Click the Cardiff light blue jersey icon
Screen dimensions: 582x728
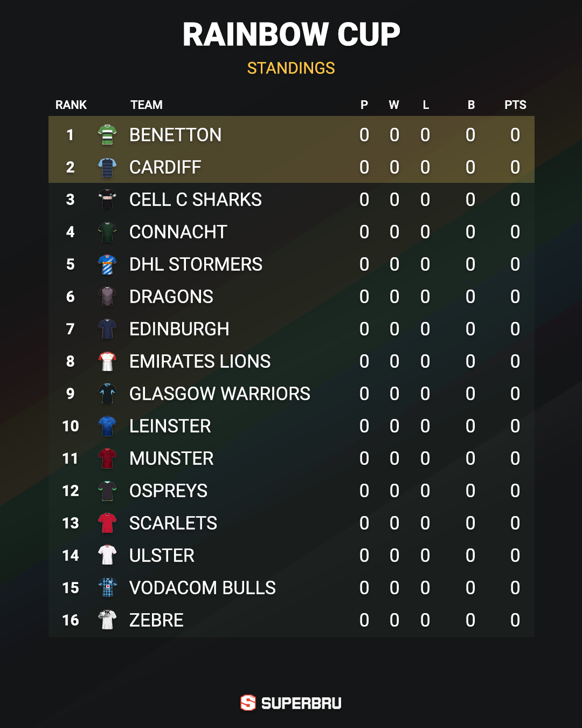(x=107, y=167)
